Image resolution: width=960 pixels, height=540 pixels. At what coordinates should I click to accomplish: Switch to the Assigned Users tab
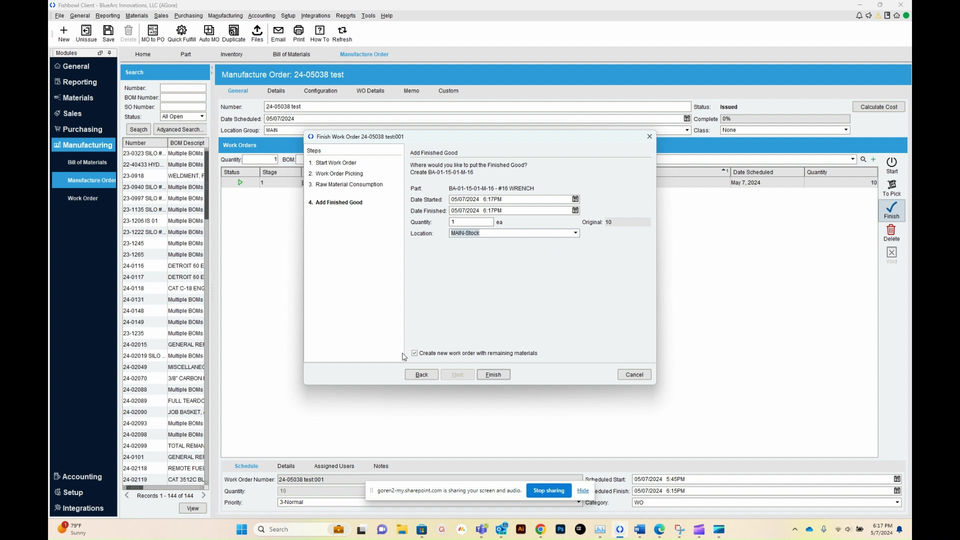[334, 466]
